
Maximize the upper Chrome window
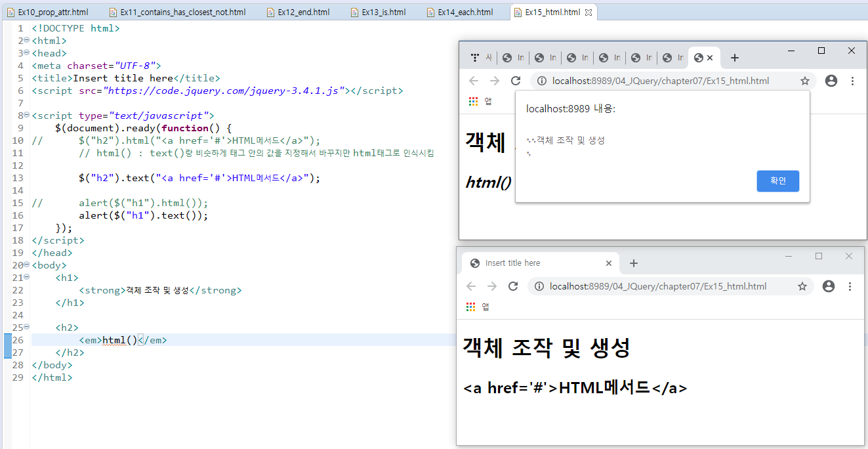tap(821, 51)
